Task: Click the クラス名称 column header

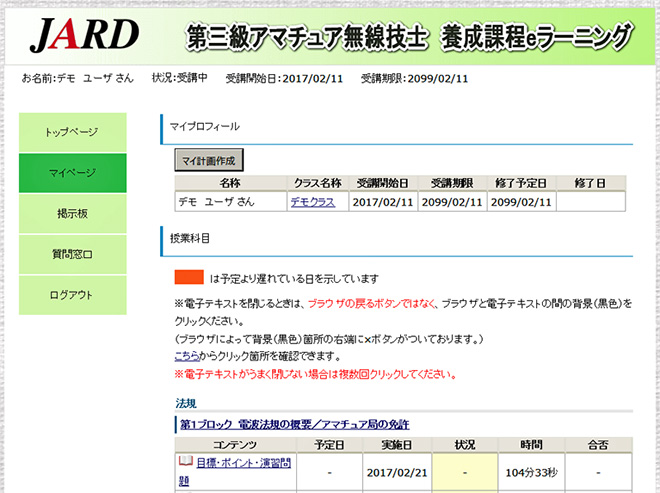Action: [x=318, y=183]
